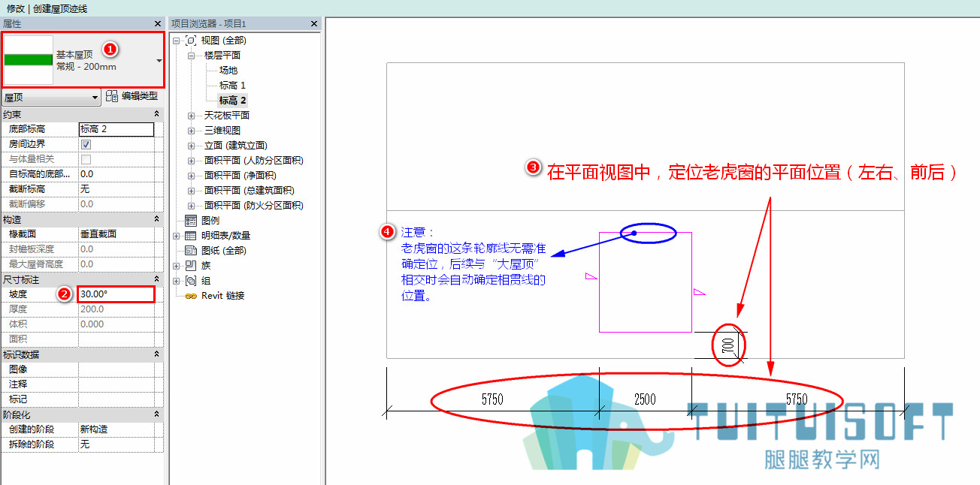Select the 2500 dimension text
The image size is (980, 485).
pyautogui.click(x=645, y=399)
